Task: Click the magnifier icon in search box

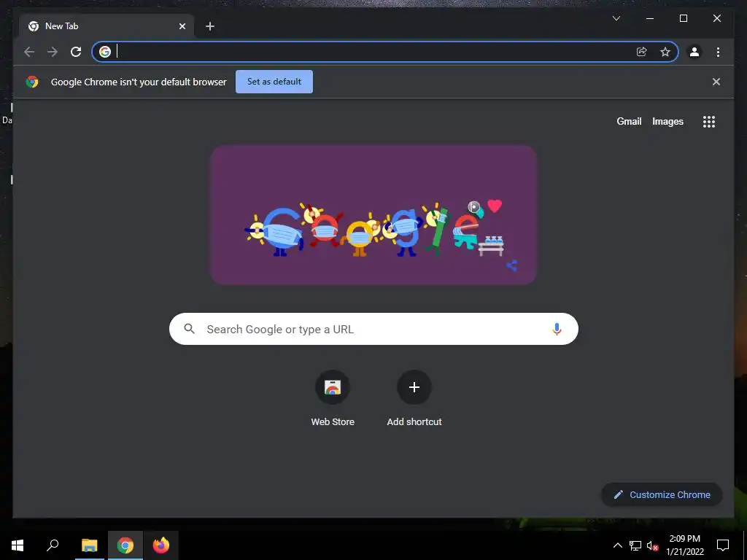Action: click(189, 329)
